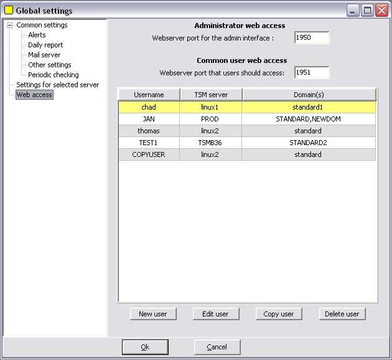Open the Daily report settings
The width and height of the screenshot is (392, 360).
click(x=45, y=45)
